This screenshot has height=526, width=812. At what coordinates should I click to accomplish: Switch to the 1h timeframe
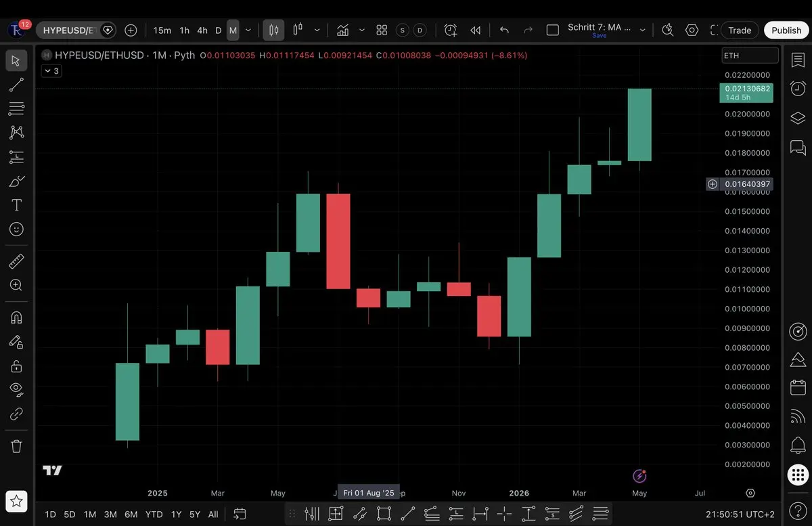184,30
